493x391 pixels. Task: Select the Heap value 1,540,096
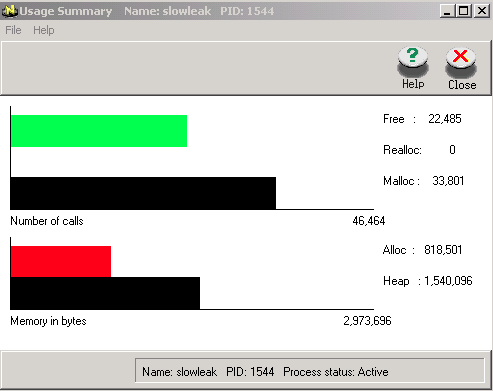(448, 281)
